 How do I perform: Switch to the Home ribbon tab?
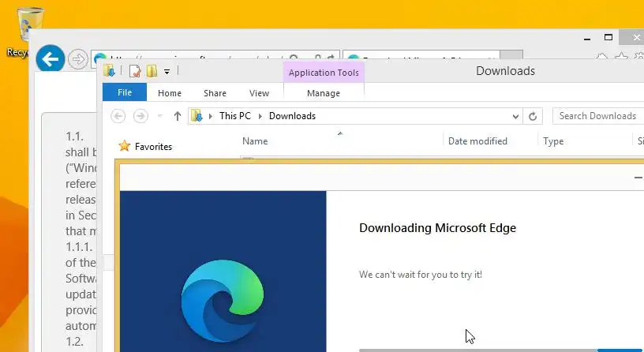[x=170, y=93]
